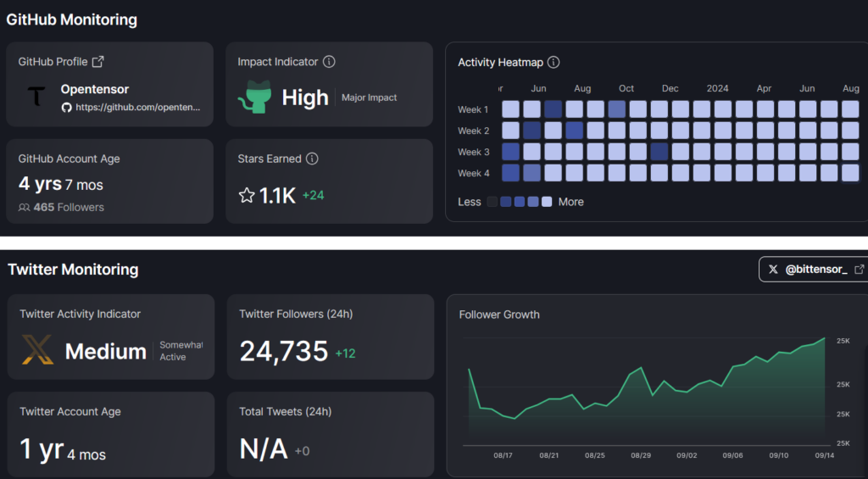Click the external link arrow after @bittensor_

[860, 269]
